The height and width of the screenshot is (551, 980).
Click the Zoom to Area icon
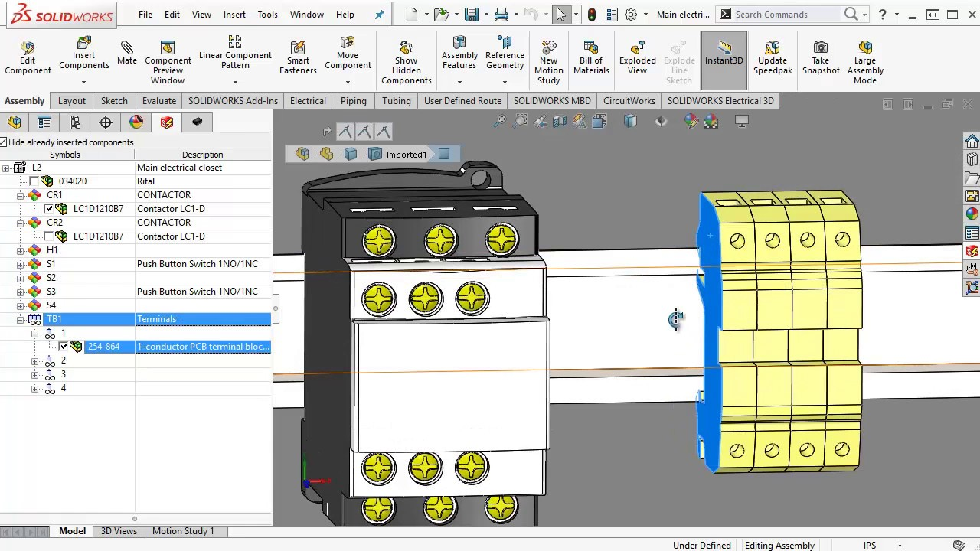[521, 121]
